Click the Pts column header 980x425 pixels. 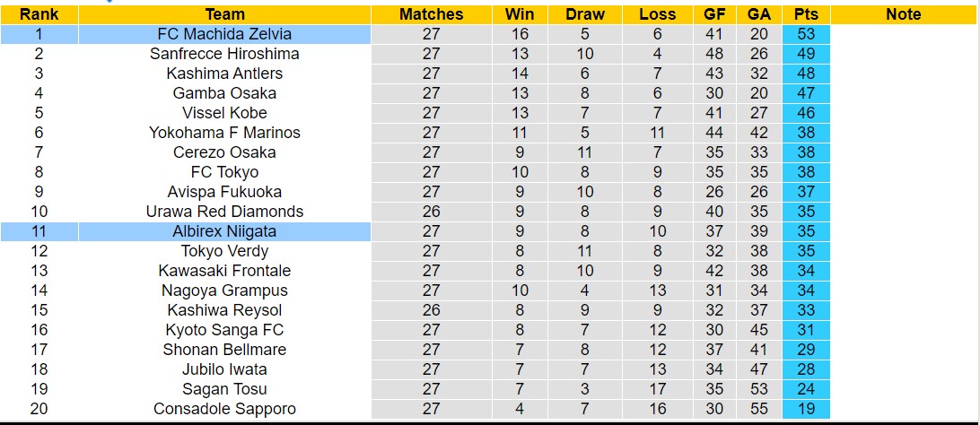[806, 14]
